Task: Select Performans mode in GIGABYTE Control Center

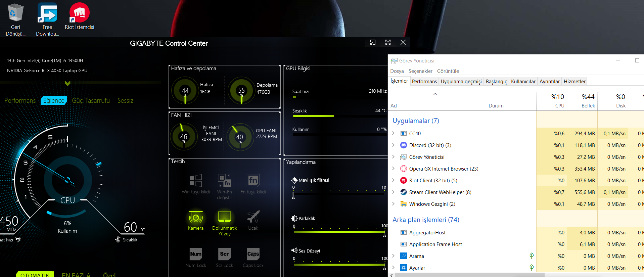Action: click(x=20, y=100)
